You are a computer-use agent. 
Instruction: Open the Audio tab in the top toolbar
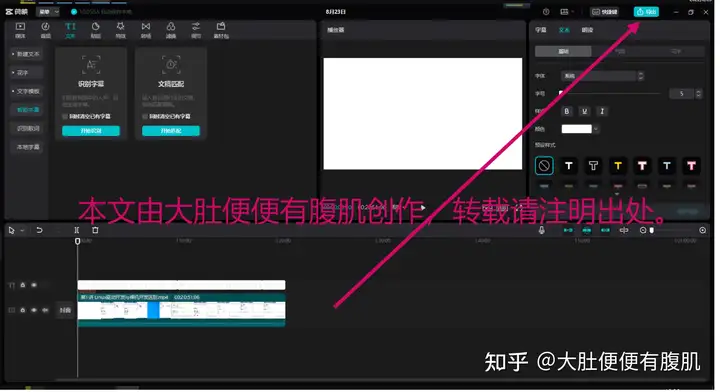[x=45, y=30]
